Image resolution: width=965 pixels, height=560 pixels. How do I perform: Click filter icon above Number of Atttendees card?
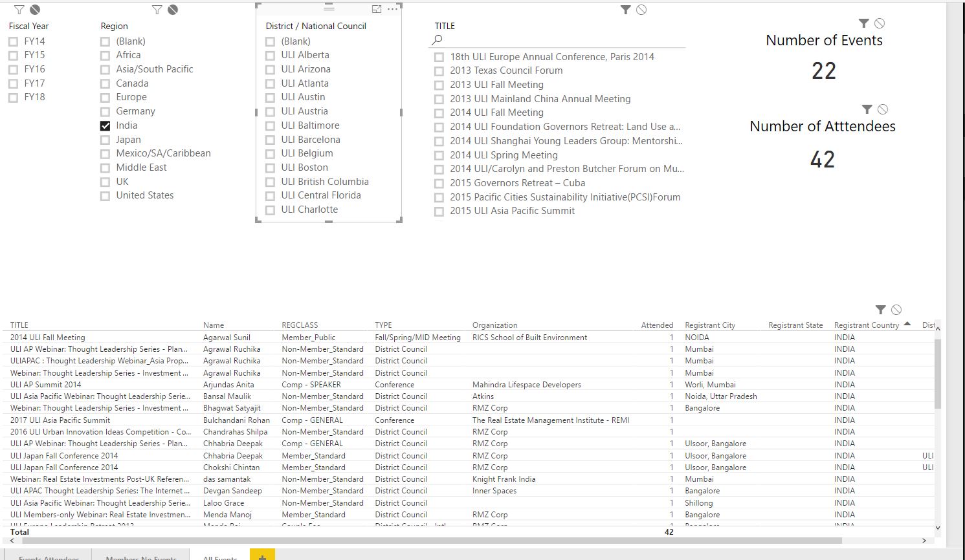point(867,109)
